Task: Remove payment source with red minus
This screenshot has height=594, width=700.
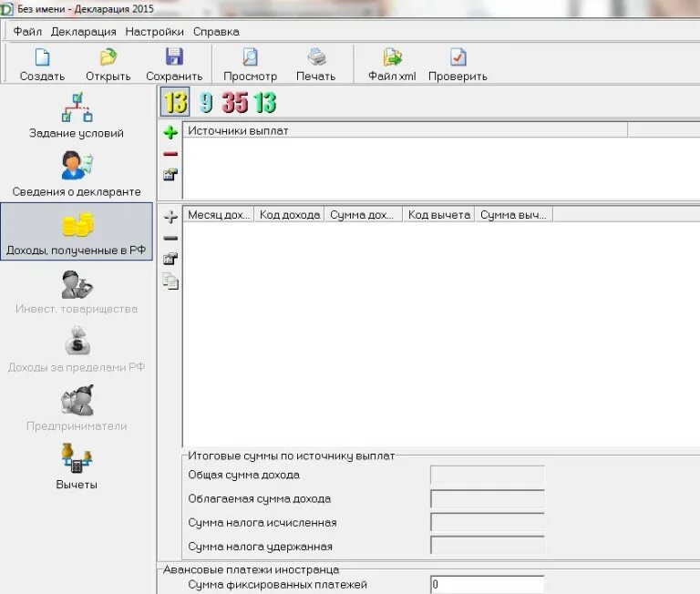Action: click(170, 154)
